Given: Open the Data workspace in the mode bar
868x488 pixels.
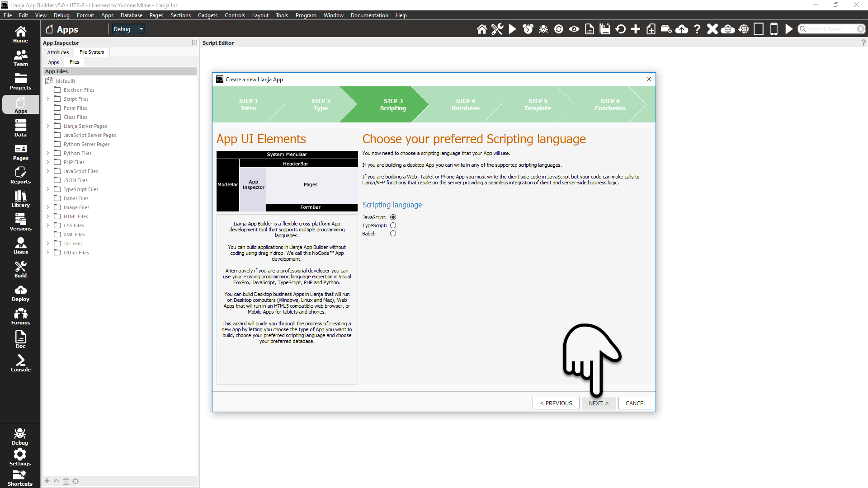Looking at the screenshot, I should [x=20, y=128].
